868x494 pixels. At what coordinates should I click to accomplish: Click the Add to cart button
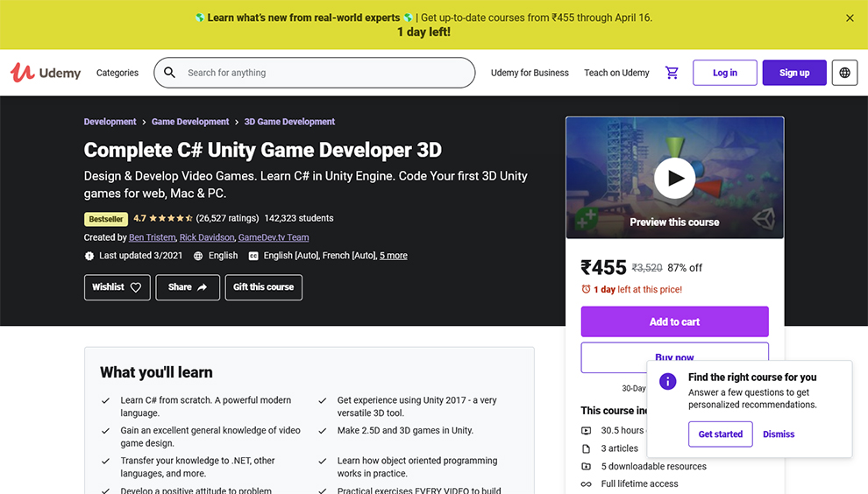click(674, 321)
